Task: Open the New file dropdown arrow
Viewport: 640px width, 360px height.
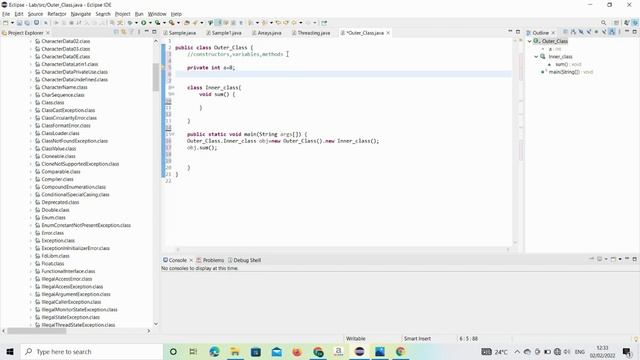Action: pos(12,23)
